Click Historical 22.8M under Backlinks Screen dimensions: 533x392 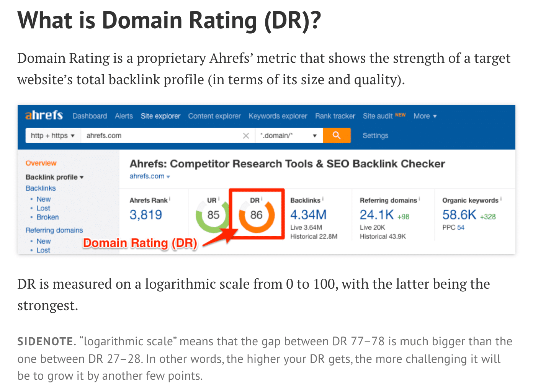314,237
